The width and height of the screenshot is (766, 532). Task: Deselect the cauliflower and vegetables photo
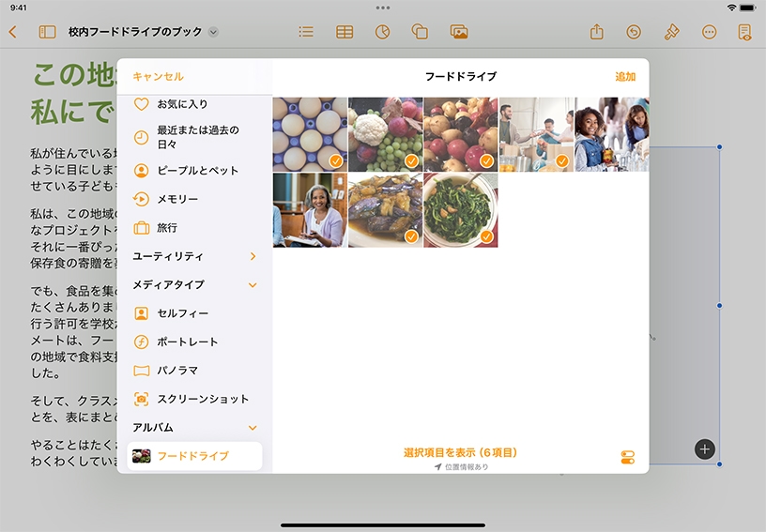(x=385, y=134)
